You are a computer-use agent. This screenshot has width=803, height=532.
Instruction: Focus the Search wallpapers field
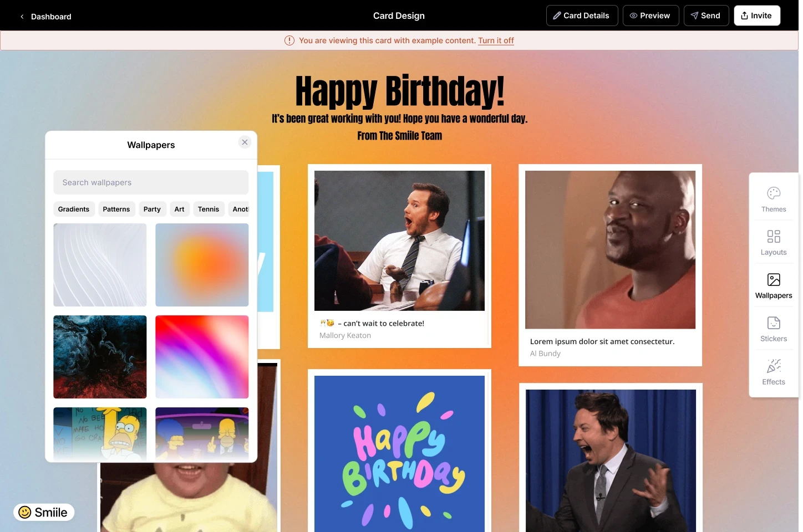(151, 182)
